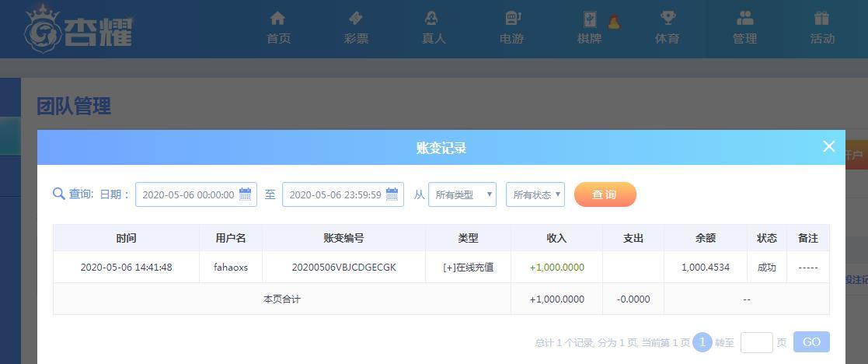Screen dimensions: 868x364
Task: Click the 本页合计 summary row label
Action: click(x=282, y=299)
